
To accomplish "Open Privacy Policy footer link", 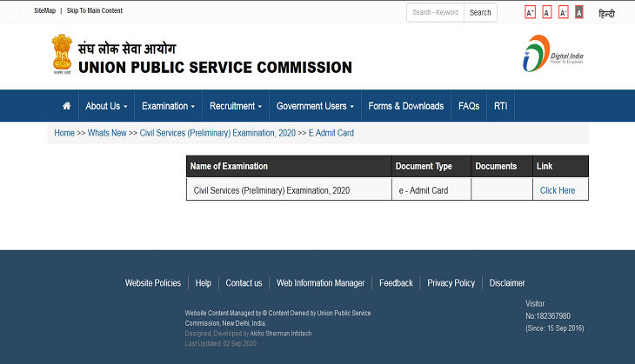I will 451,283.
